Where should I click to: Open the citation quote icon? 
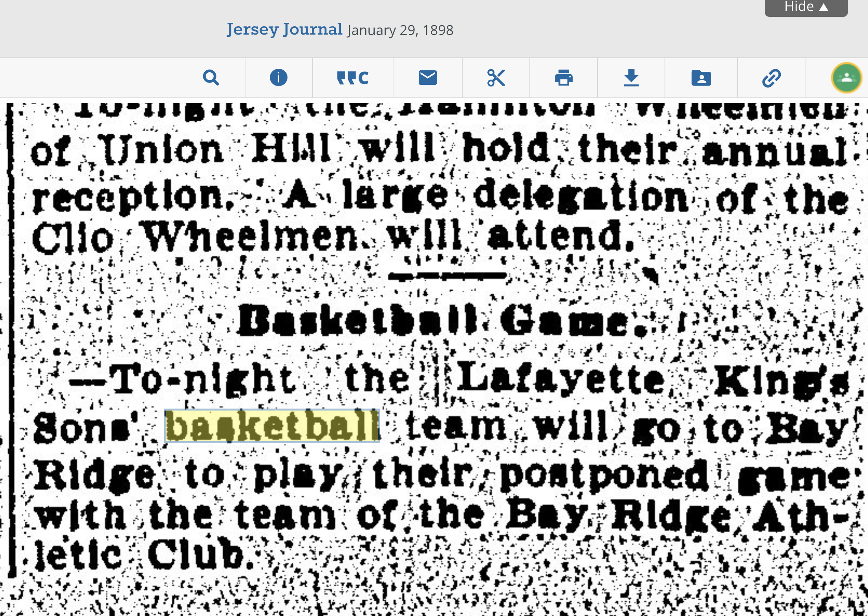click(x=353, y=78)
